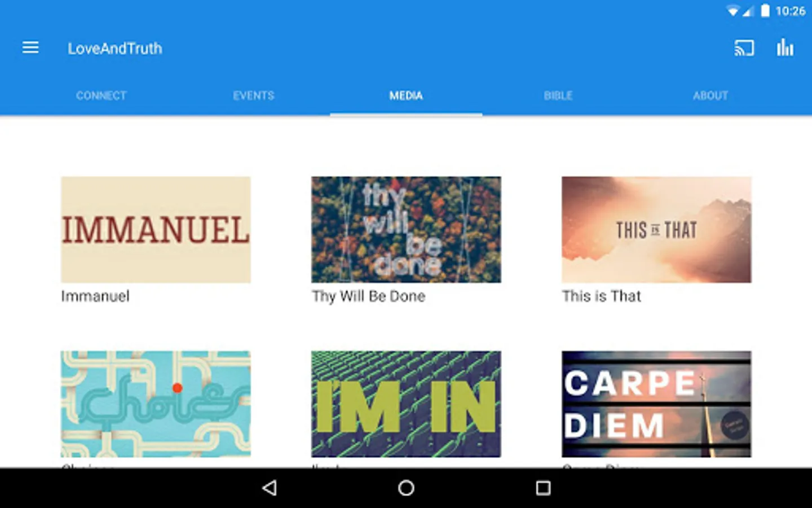Go to the About tab
The height and width of the screenshot is (508, 812).
pyautogui.click(x=710, y=95)
